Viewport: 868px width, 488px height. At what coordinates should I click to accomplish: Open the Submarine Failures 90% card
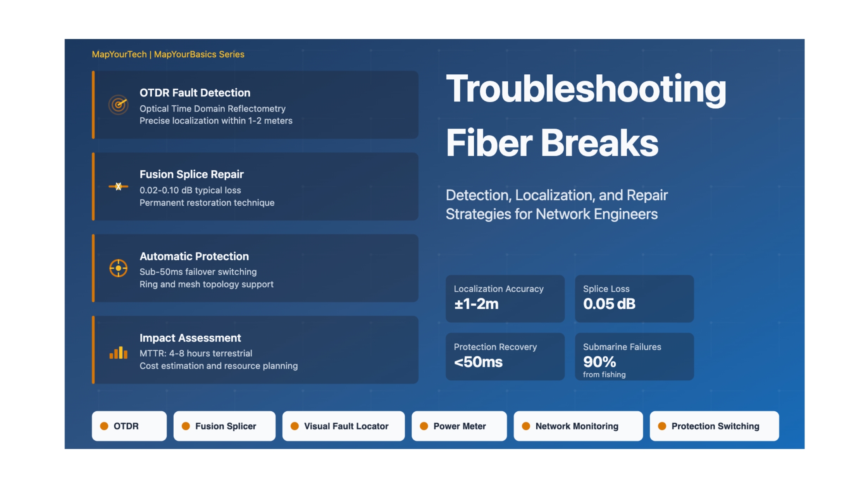(x=634, y=356)
